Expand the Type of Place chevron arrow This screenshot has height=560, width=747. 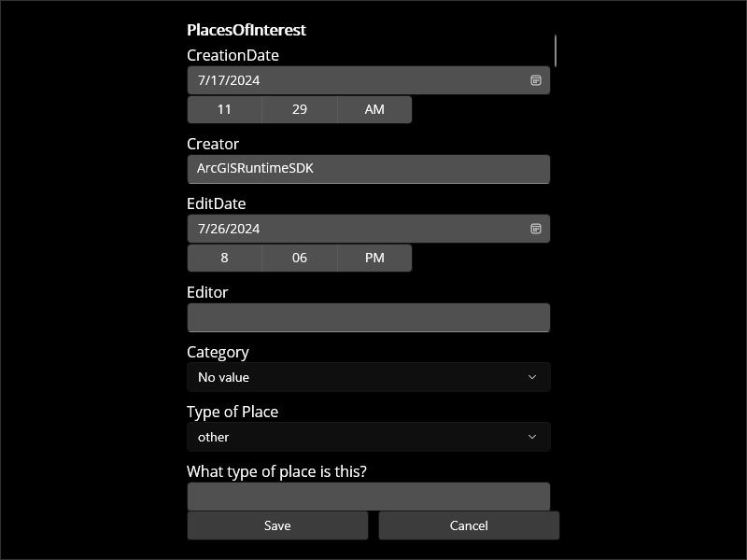(x=532, y=437)
